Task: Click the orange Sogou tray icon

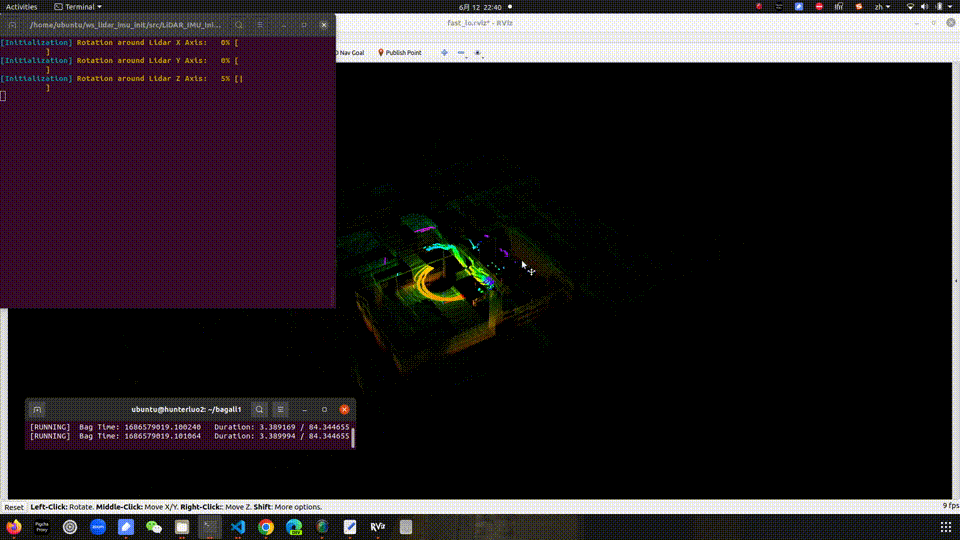Action: click(x=859, y=7)
